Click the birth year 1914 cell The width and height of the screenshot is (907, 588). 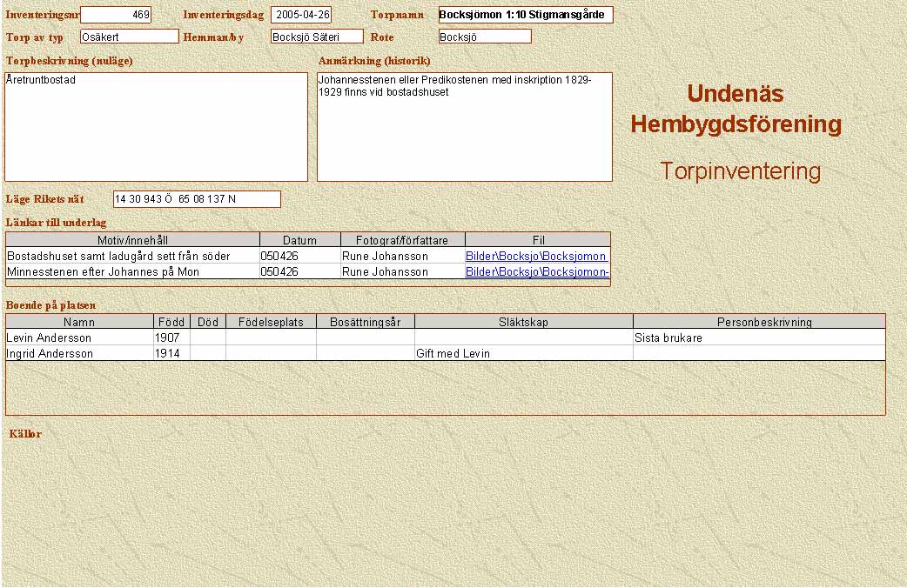tap(171, 353)
